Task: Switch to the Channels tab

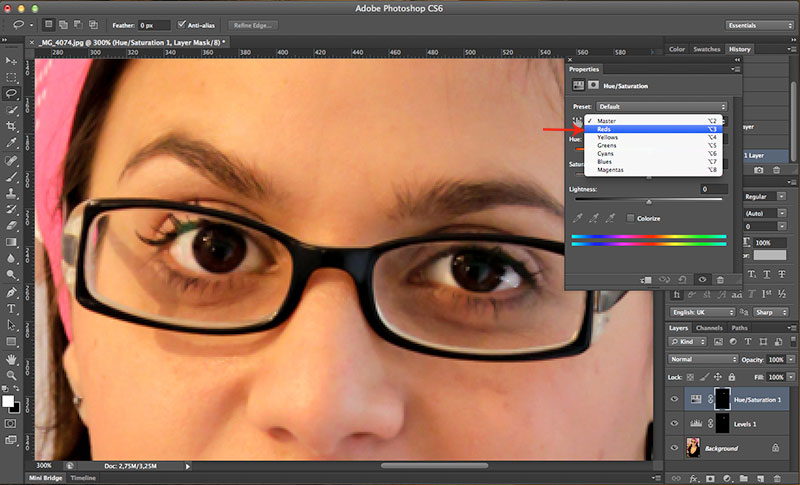Action: (709, 328)
